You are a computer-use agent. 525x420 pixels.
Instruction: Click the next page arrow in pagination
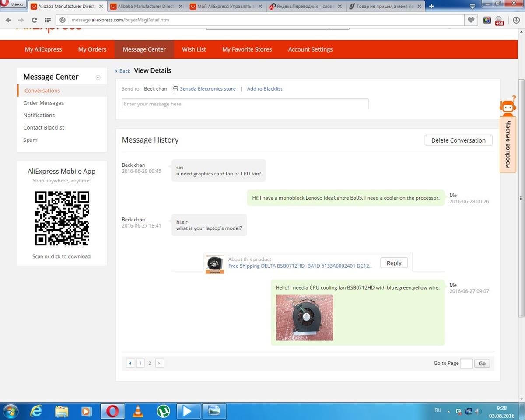pyautogui.click(x=160, y=363)
